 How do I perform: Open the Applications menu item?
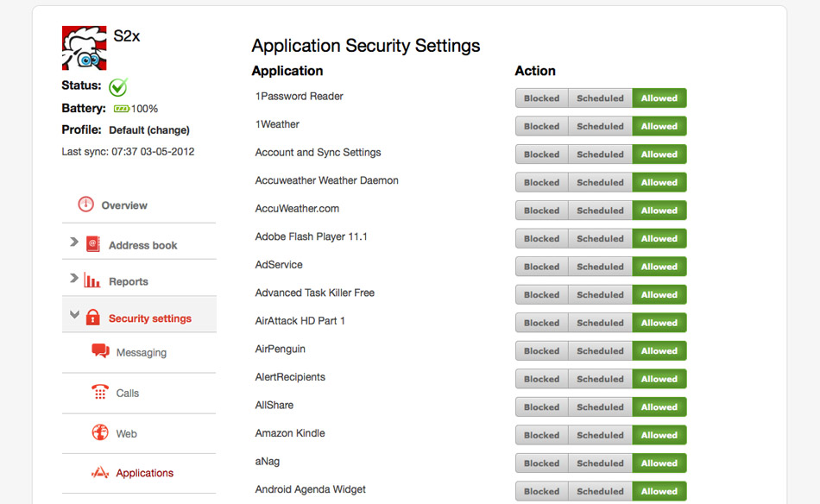point(144,473)
